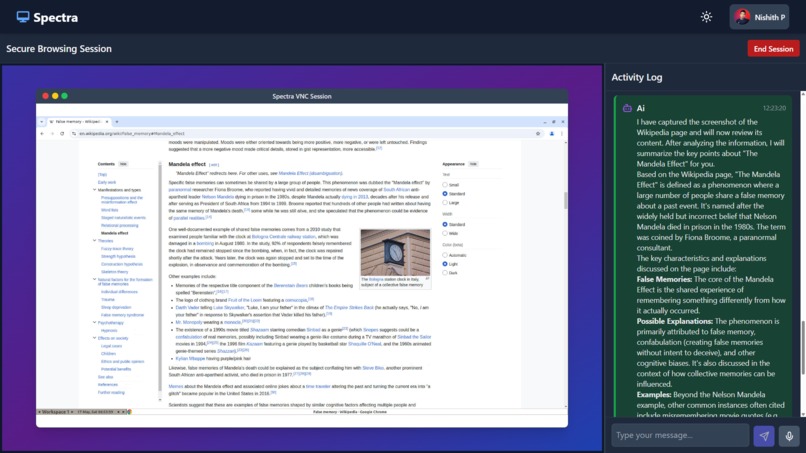This screenshot has height=453, width=806.
Task: Click the Chrome icon in the bottom taskbar
Action: [130, 412]
